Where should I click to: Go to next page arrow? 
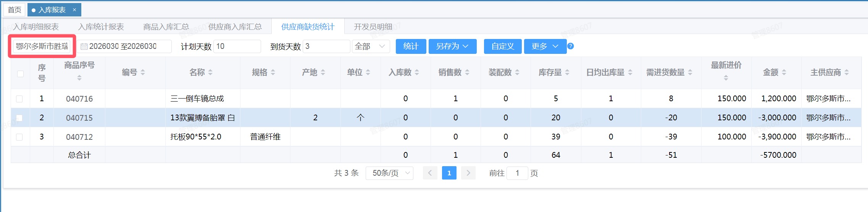tap(468, 173)
